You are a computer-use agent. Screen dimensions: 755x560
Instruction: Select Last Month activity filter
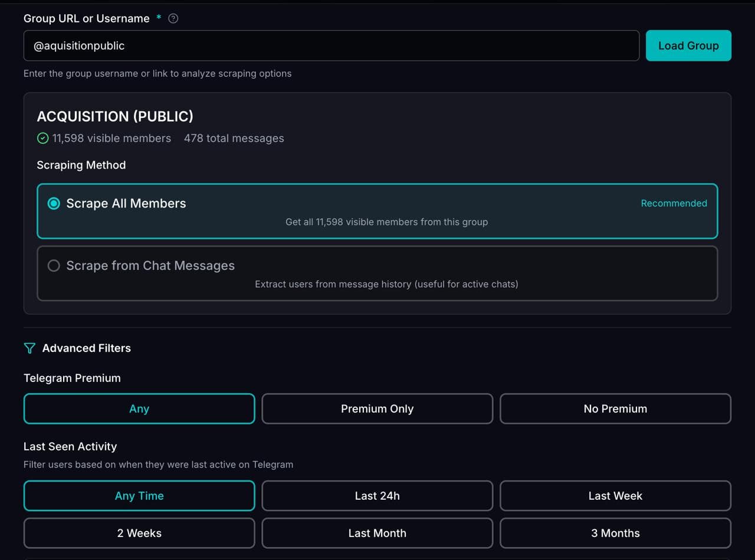pyautogui.click(x=377, y=533)
